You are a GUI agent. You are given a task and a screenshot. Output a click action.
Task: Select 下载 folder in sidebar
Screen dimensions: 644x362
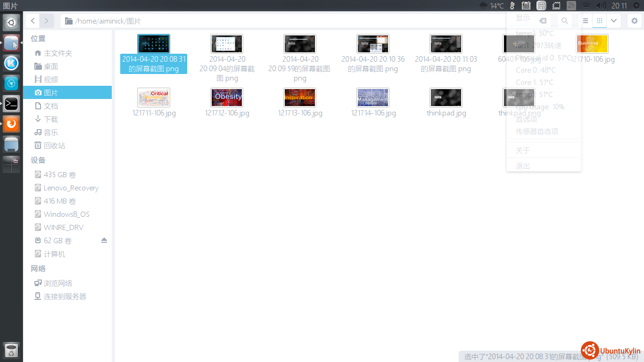click(51, 119)
